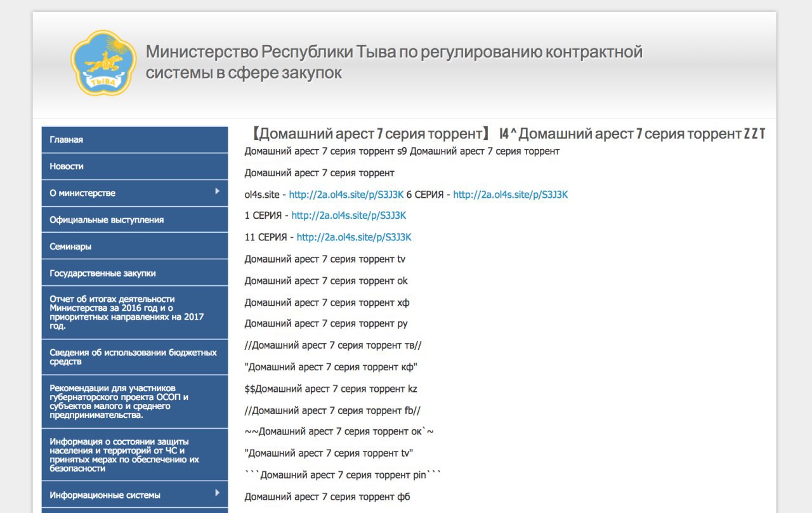Open the 2016 ministry activity report page
The height and width of the screenshot is (513, 812).
[x=134, y=312]
